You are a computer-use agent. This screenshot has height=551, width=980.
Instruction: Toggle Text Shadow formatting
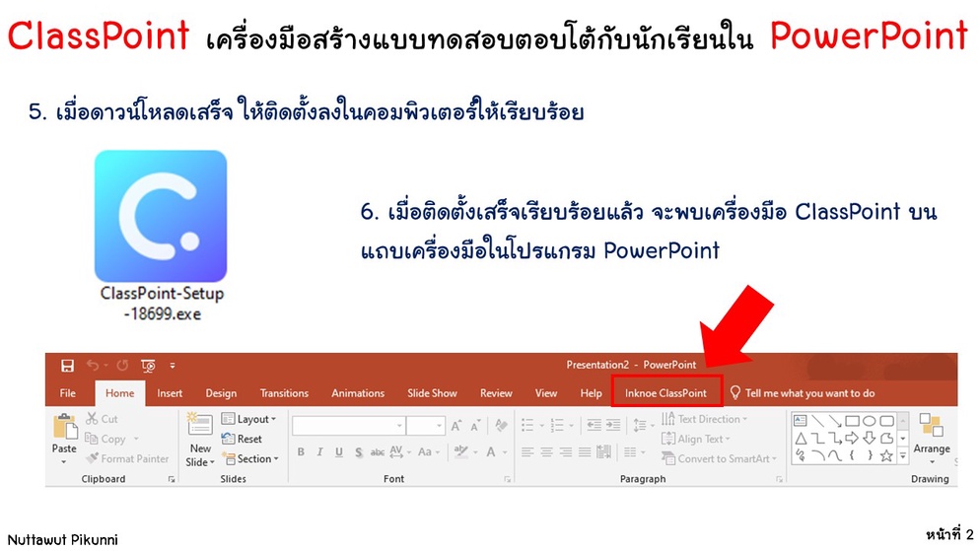pyautogui.click(x=358, y=451)
